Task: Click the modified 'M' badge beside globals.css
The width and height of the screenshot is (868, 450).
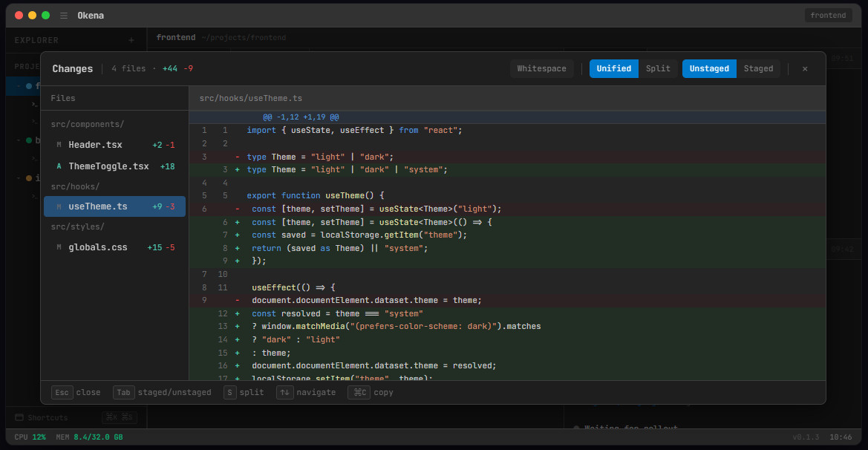Action: coord(59,247)
